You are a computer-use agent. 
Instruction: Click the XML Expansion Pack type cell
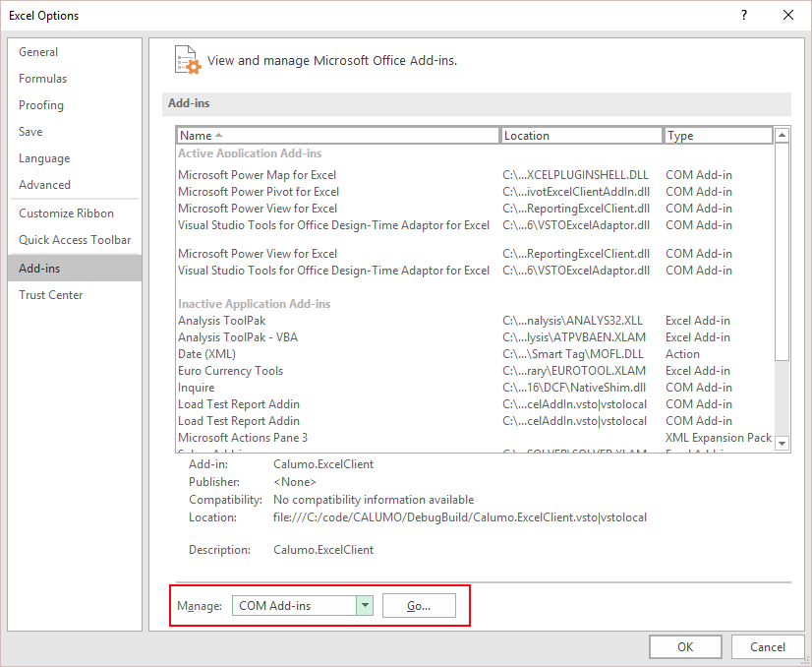click(x=719, y=438)
